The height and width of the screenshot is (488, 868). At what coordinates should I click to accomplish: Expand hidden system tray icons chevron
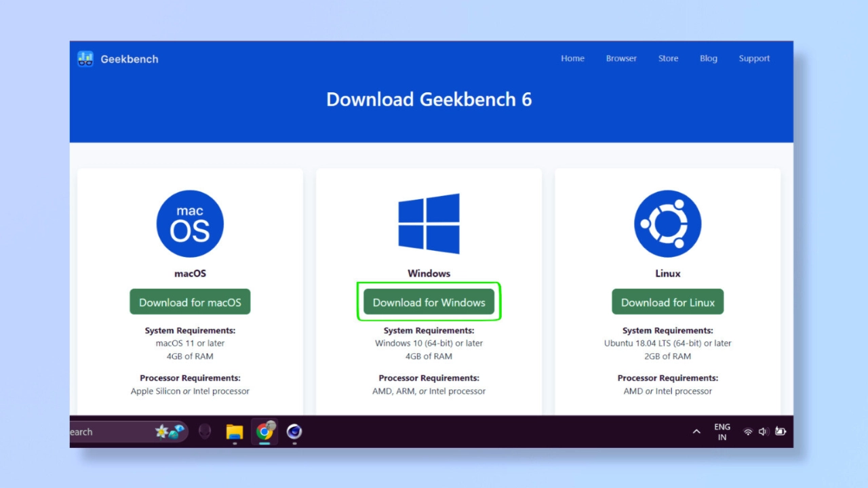tap(696, 432)
